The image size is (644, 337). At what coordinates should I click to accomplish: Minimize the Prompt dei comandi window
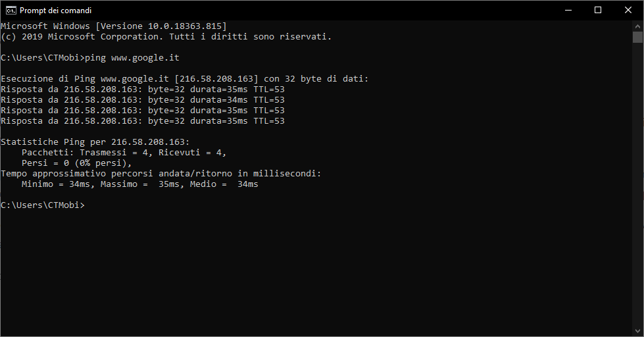[568, 10]
